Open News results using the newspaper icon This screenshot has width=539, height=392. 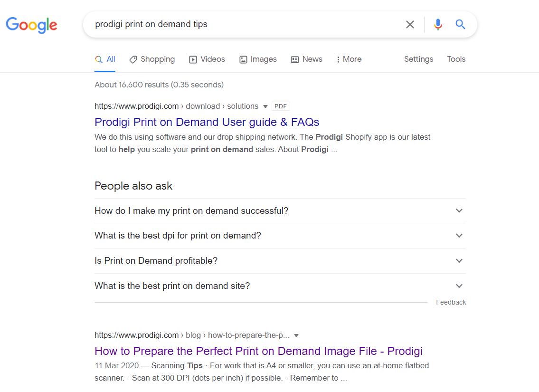click(294, 59)
